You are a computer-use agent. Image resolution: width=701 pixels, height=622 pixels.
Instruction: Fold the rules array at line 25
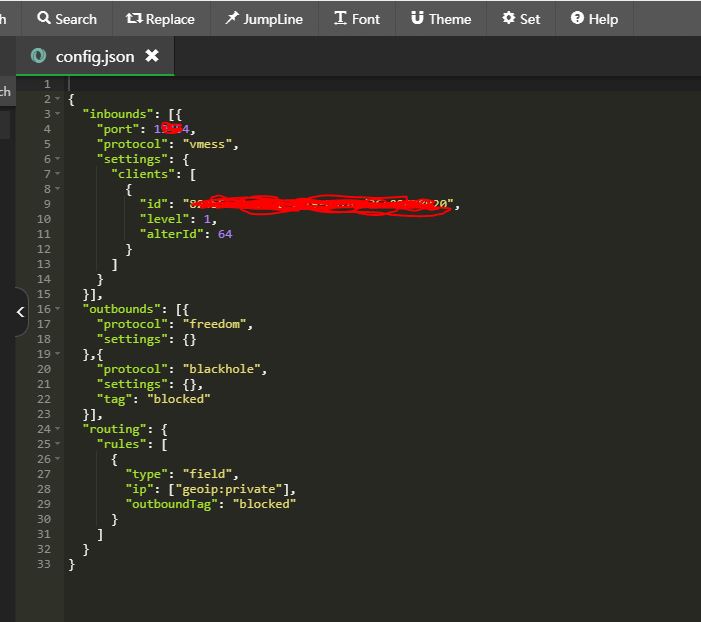coord(58,444)
